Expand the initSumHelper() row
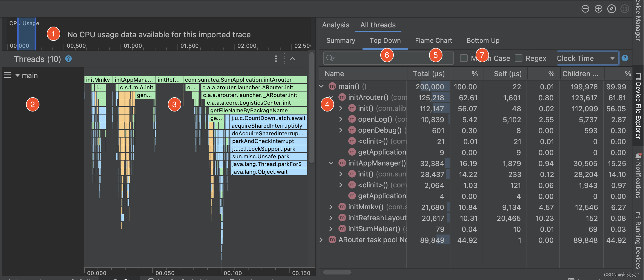 click(x=331, y=229)
